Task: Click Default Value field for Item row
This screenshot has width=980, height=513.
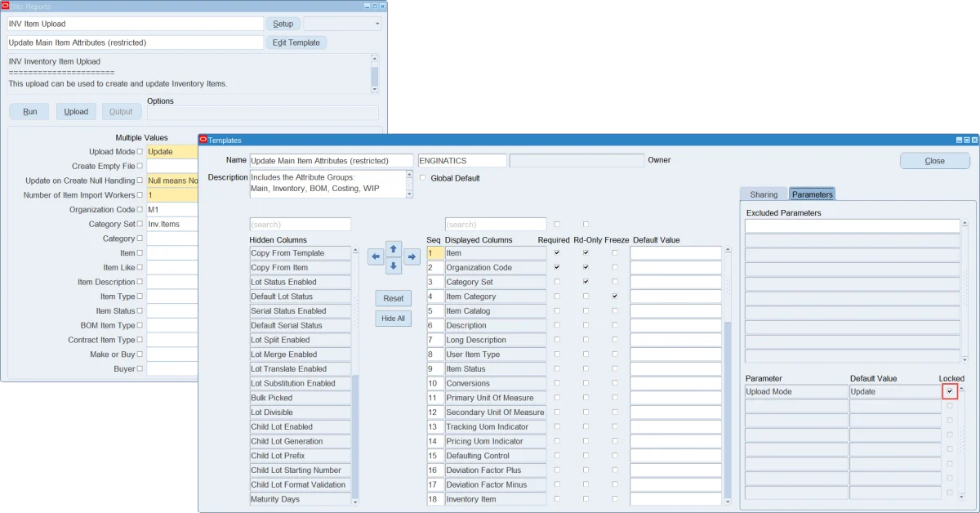Action: coord(675,253)
